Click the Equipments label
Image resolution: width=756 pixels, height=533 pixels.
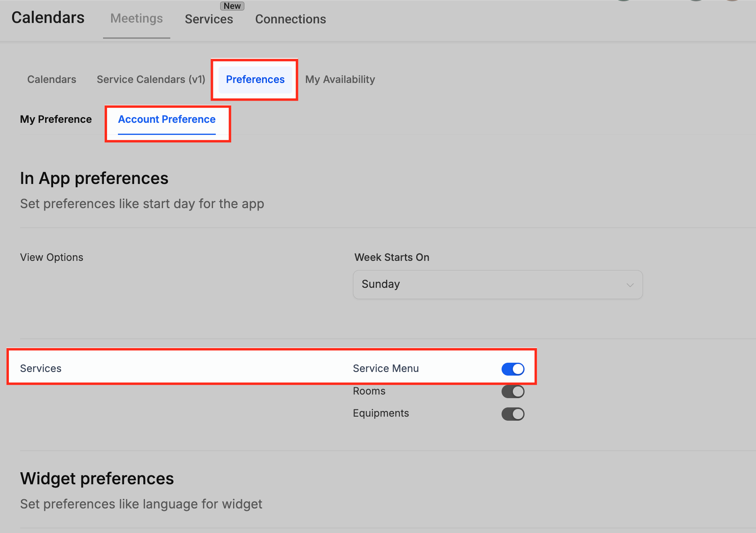(x=381, y=413)
